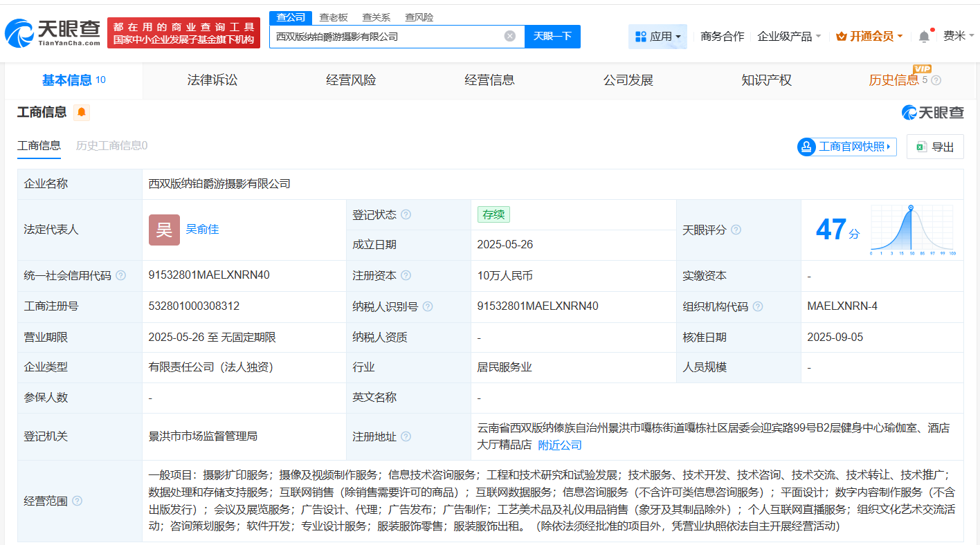Screen dimensions: 980x545
Task: Switch to the 法律诉讼 tab
Action: pyautogui.click(x=212, y=80)
